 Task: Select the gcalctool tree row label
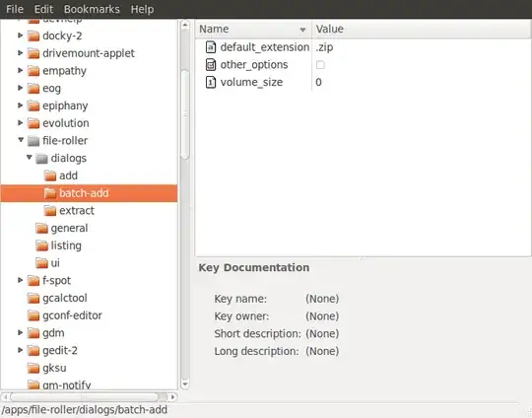[x=65, y=298]
